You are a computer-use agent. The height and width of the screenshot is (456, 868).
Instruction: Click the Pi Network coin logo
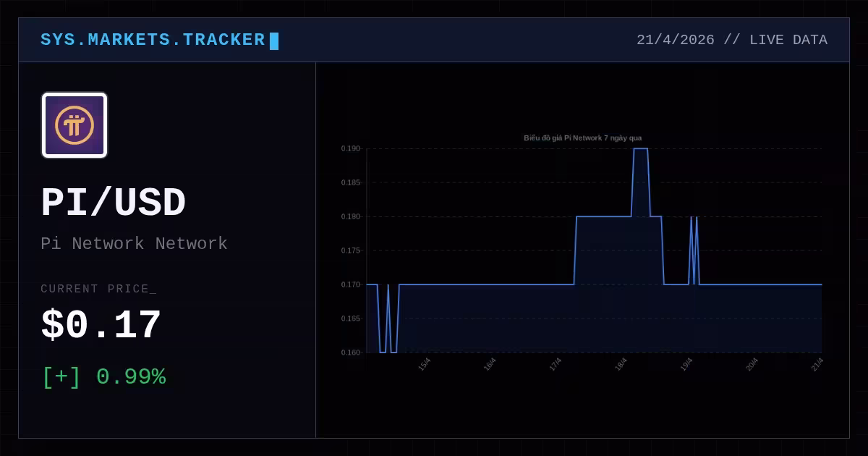pyautogui.click(x=75, y=125)
